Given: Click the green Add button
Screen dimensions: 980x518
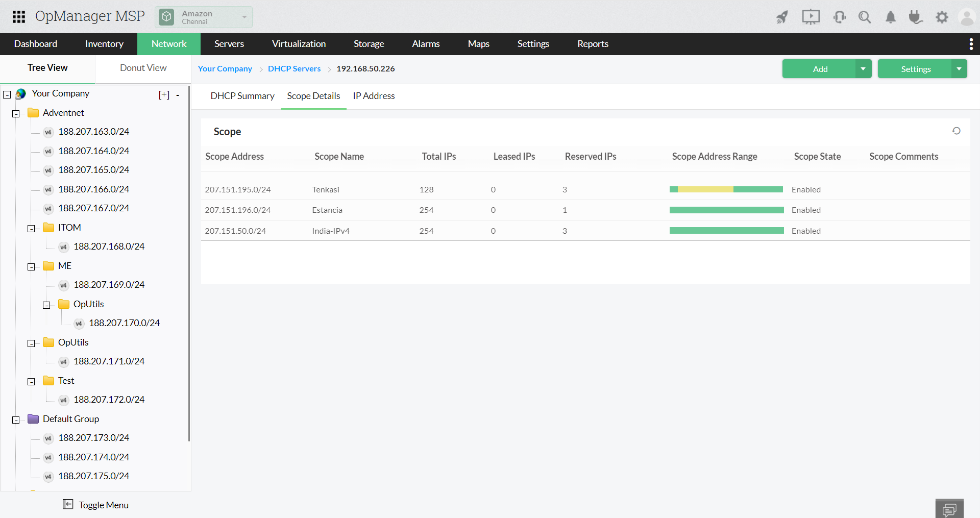Looking at the screenshot, I should [820, 69].
